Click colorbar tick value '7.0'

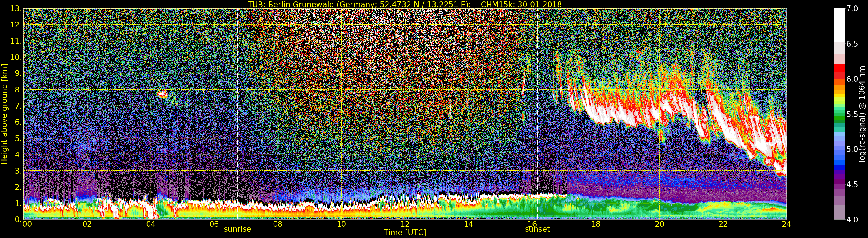[852, 9]
